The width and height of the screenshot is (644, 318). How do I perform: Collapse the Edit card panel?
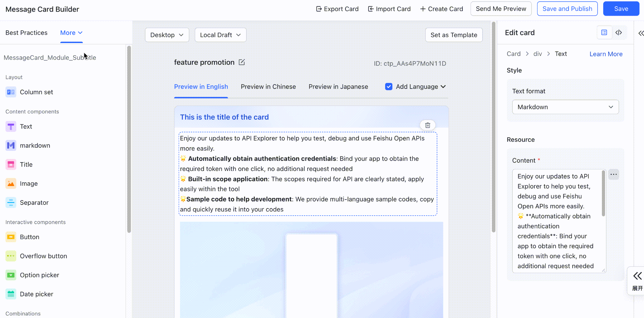click(x=641, y=33)
